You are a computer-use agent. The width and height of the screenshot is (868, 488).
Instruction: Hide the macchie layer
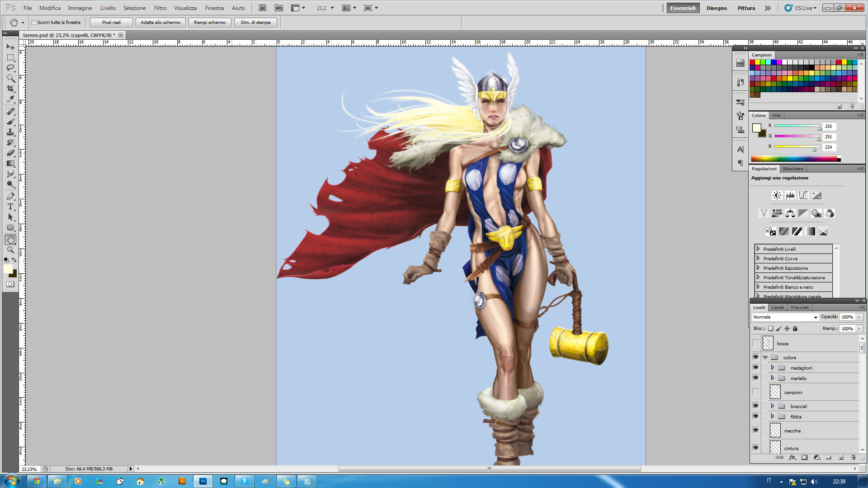(755, 430)
